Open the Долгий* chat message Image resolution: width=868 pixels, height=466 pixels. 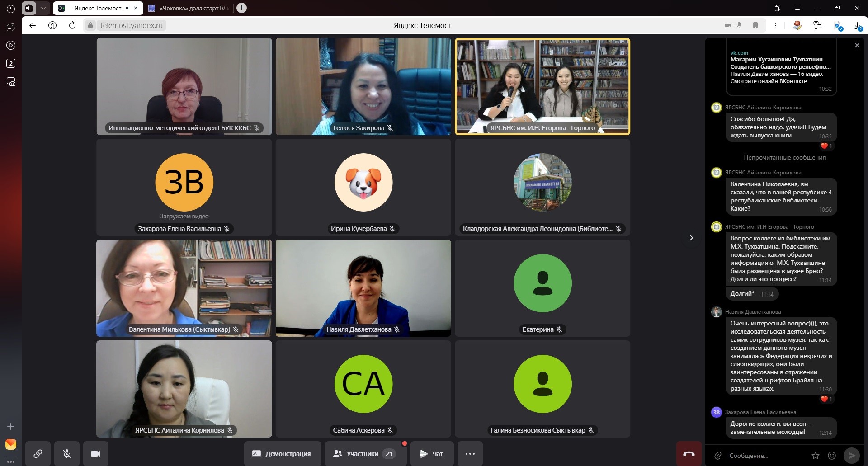click(x=752, y=294)
